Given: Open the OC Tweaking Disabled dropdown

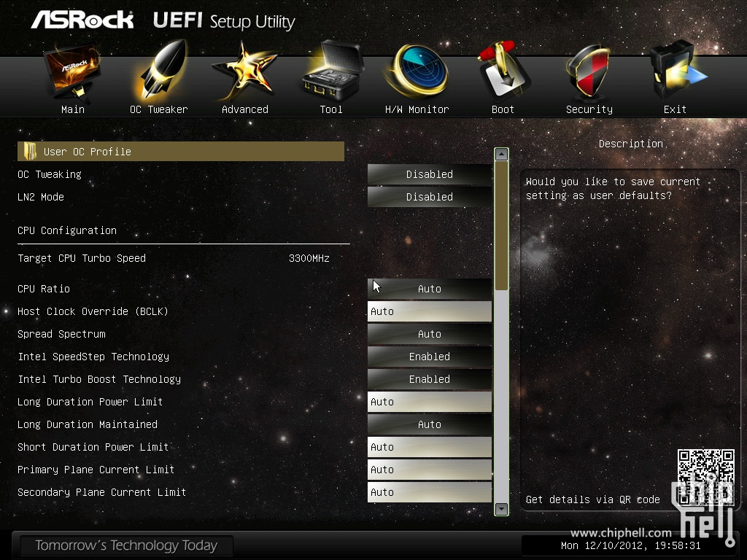Looking at the screenshot, I should [429, 174].
